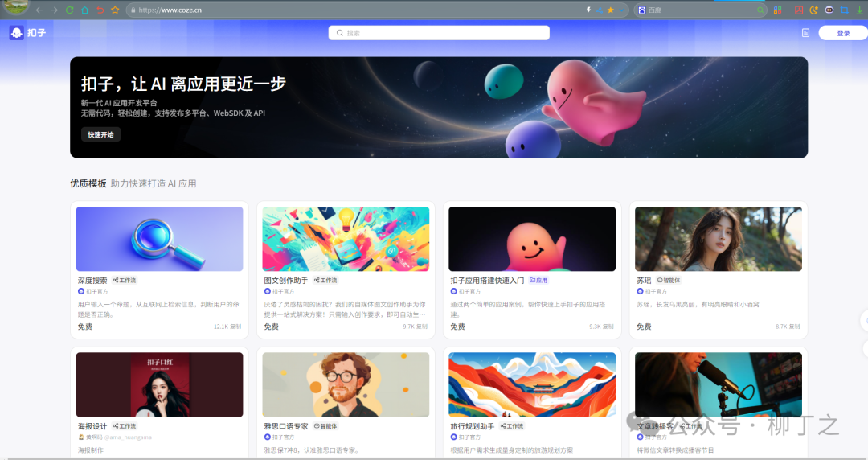Click the 应用 tag on 扣子应用搭建快速入门
Image resolution: width=868 pixels, height=460 pixels.
click(538, 281)
